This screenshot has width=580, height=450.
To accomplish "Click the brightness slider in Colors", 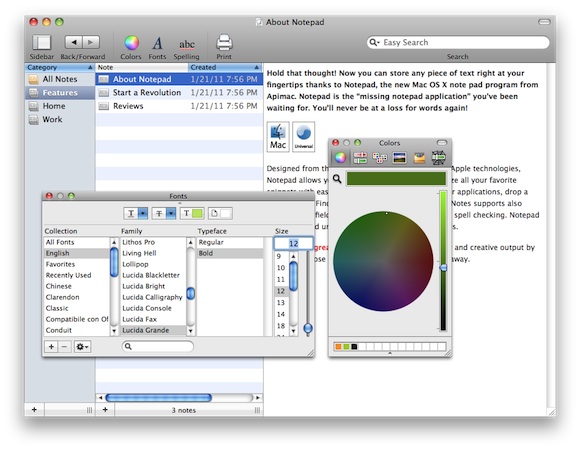I will click(443, 260).
